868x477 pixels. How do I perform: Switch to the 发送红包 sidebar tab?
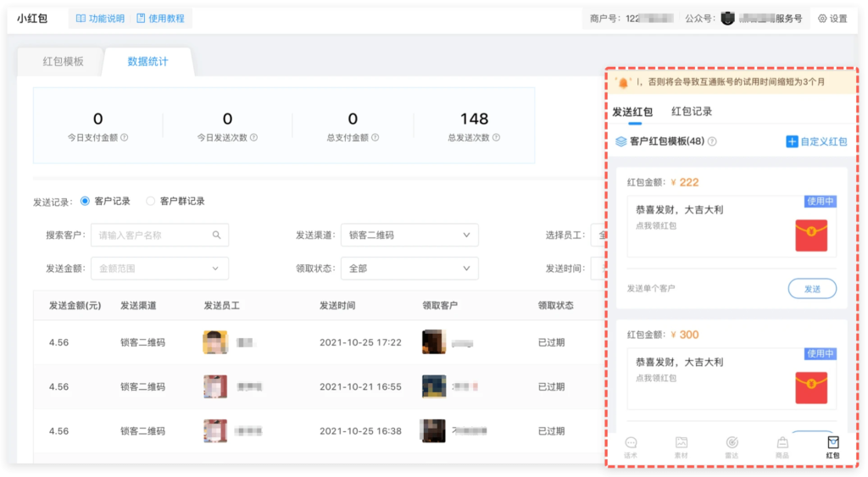pos(632,112)
